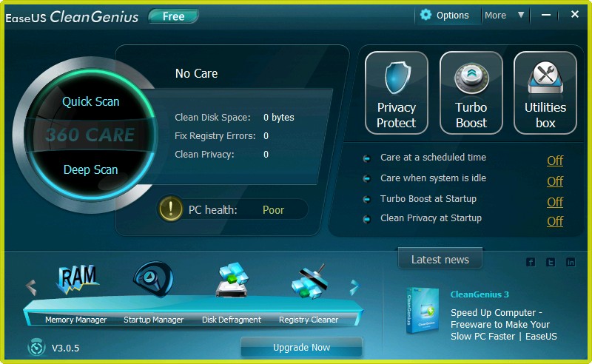Open the CleanGenius 3 news headline
Viewport: 592px width, 364px height.
[x=480, y=294]
